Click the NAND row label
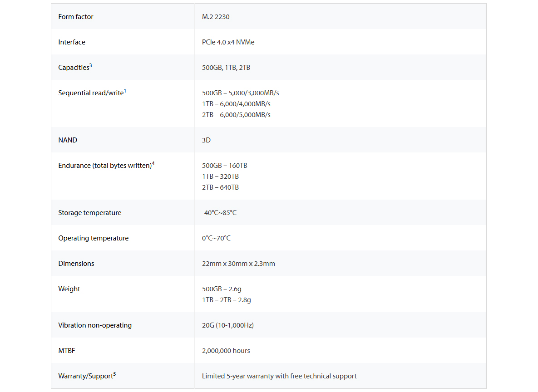This screenshot has height=392, width=538. pyautogui.click(x=68, y=140)
